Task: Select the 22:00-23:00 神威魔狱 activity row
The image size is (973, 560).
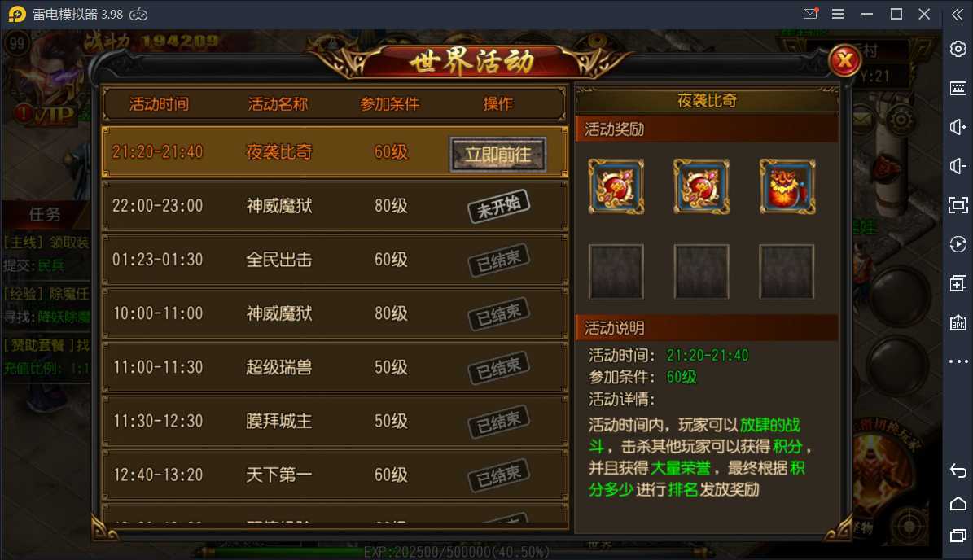Action: (x=335, y=206)
